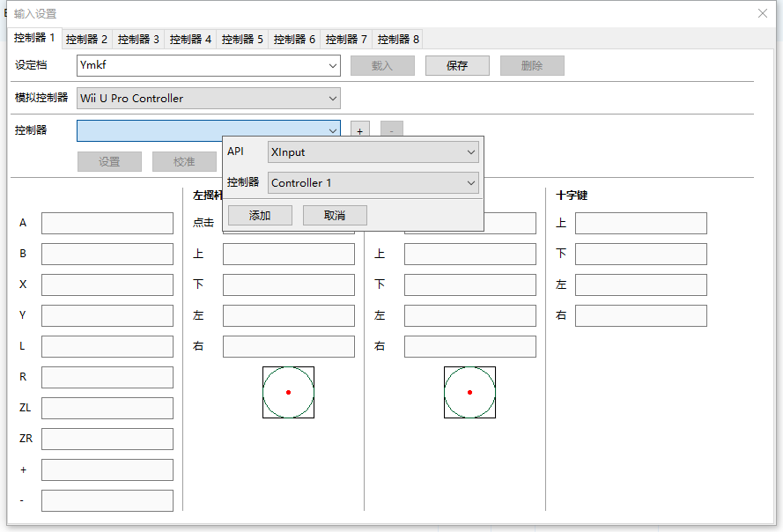This screenshot has width=783, height=532.
Task: Click the minus button to remove controller
Action: click(391, 130)
